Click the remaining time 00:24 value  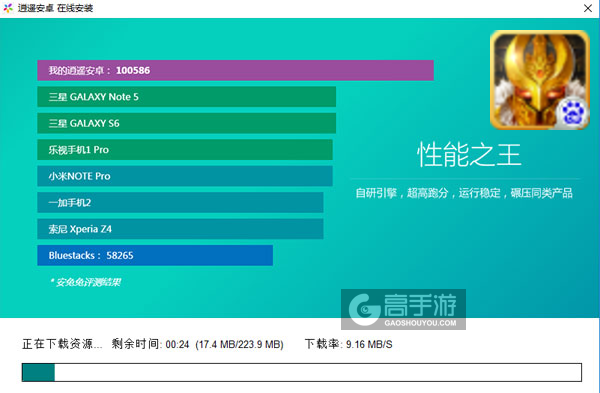point(177,345)
